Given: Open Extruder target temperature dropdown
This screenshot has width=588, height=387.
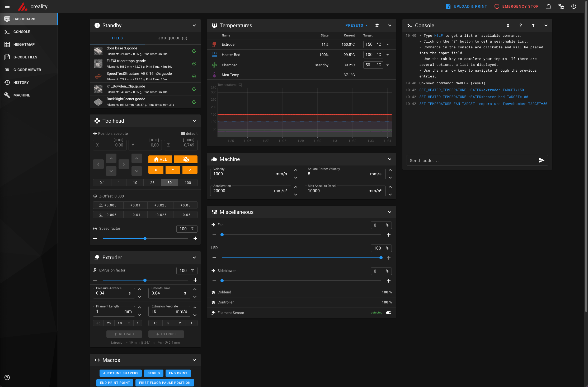Looking at the screenshot, I should (x=388, y=44).
